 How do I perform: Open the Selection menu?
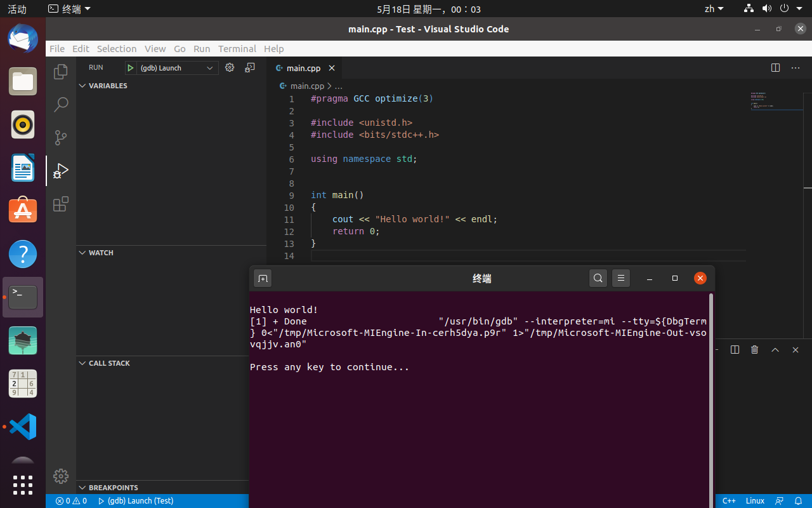(117, 48)
